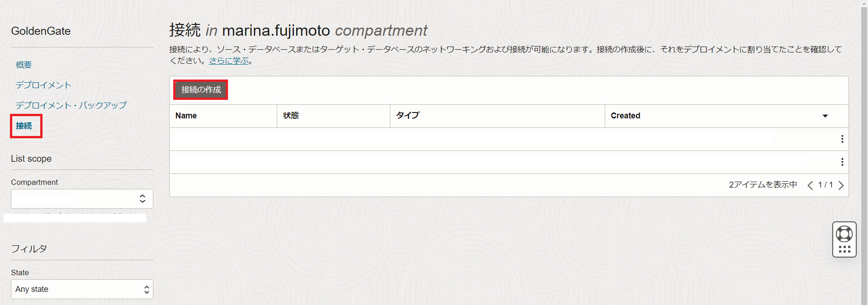Go to previous page of connections
Viewport: 868px width, 305px height.
click(x=810, y=185)
